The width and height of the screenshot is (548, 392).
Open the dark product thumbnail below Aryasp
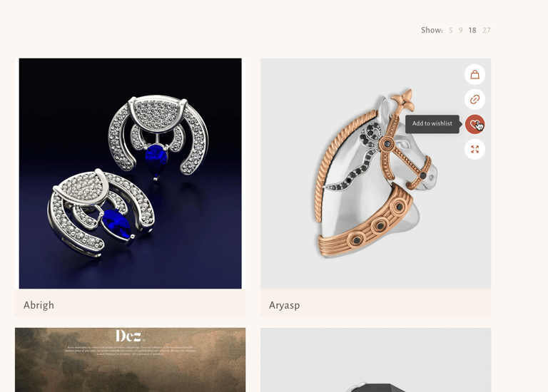[376, 360]
